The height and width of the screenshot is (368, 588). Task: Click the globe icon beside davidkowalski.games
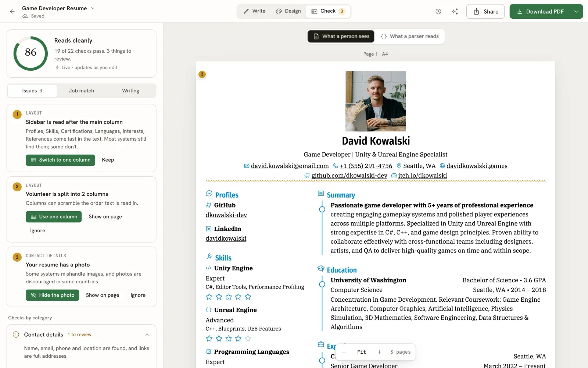(x=442, y=166)
